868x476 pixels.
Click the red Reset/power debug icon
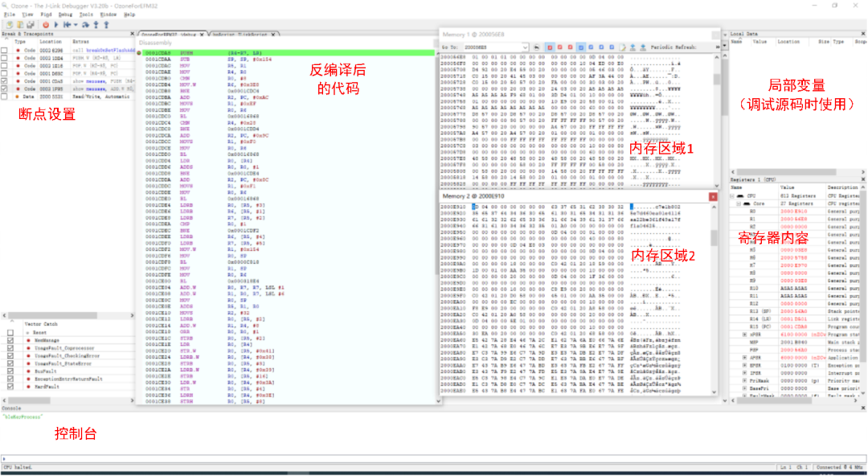(x=46, y=25)
